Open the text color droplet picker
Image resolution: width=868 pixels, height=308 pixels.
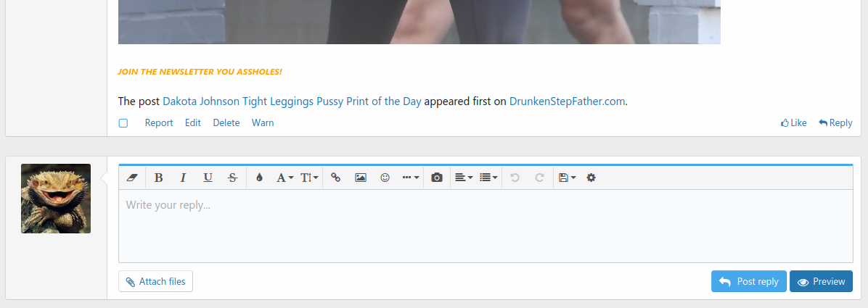pyautogui.click(x=260, y=178)
